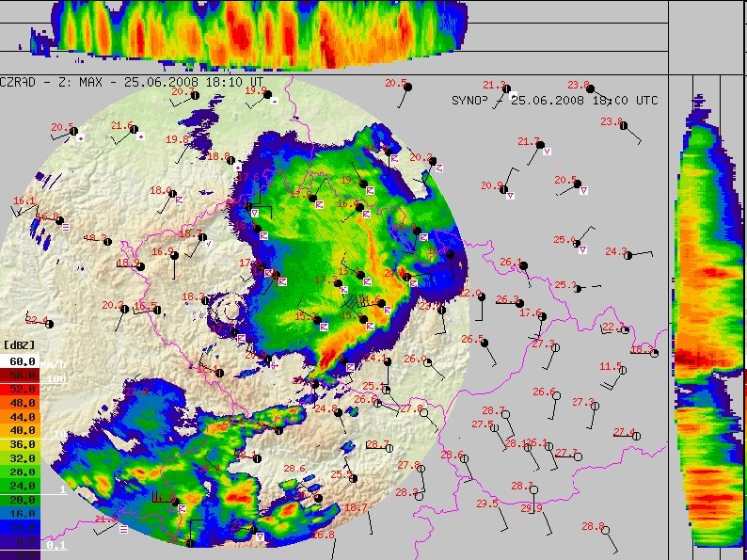The height and width of the screenshot is (560, 747).
Task: Click station temperature 27.5
Action: click(x=483, y=424)
